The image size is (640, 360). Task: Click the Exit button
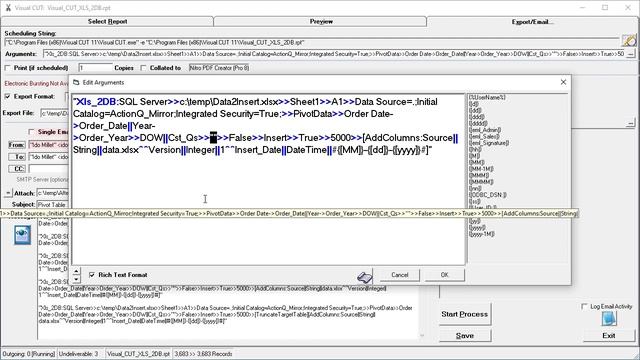609,336
